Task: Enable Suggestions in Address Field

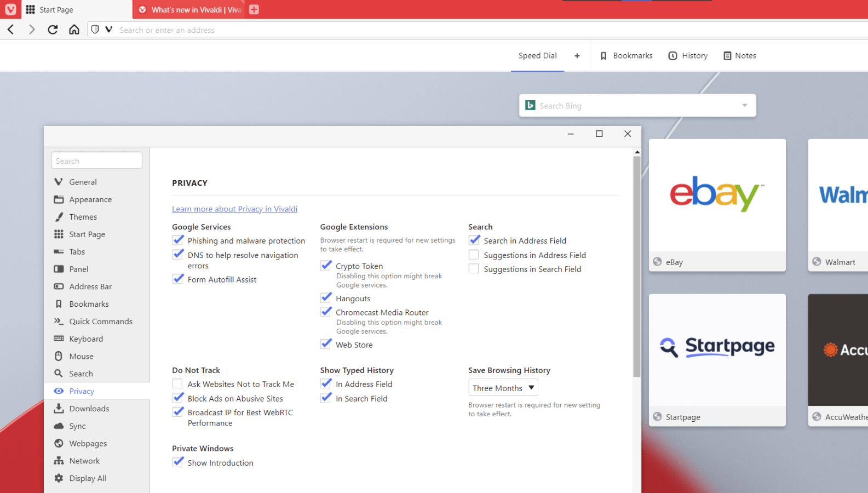Action: [x=474, y=255]
